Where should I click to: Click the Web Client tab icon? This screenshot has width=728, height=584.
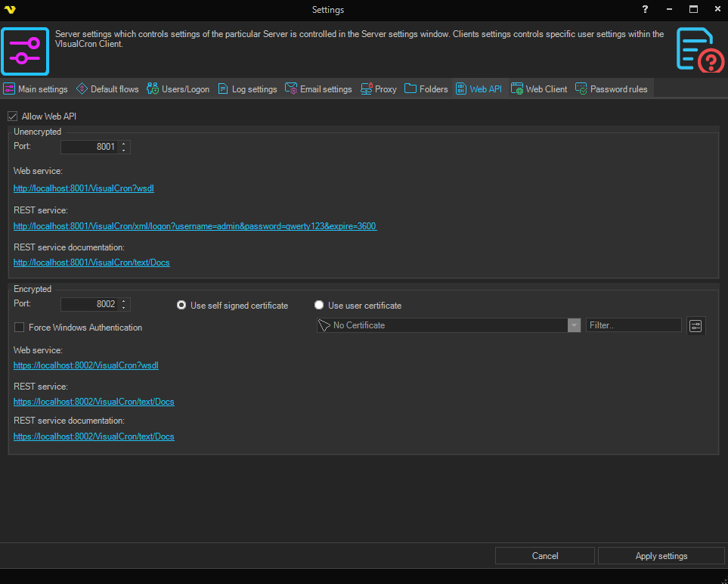pyautogui.click(x=517, y=89)
